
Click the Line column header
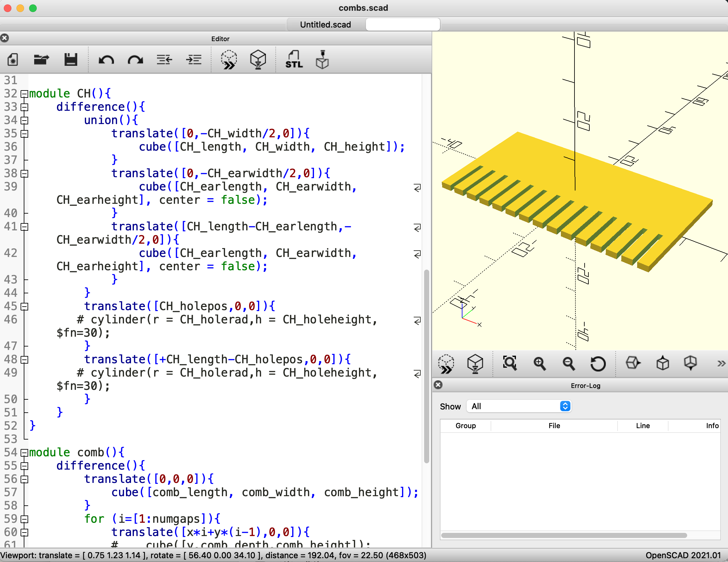[642, 426]
